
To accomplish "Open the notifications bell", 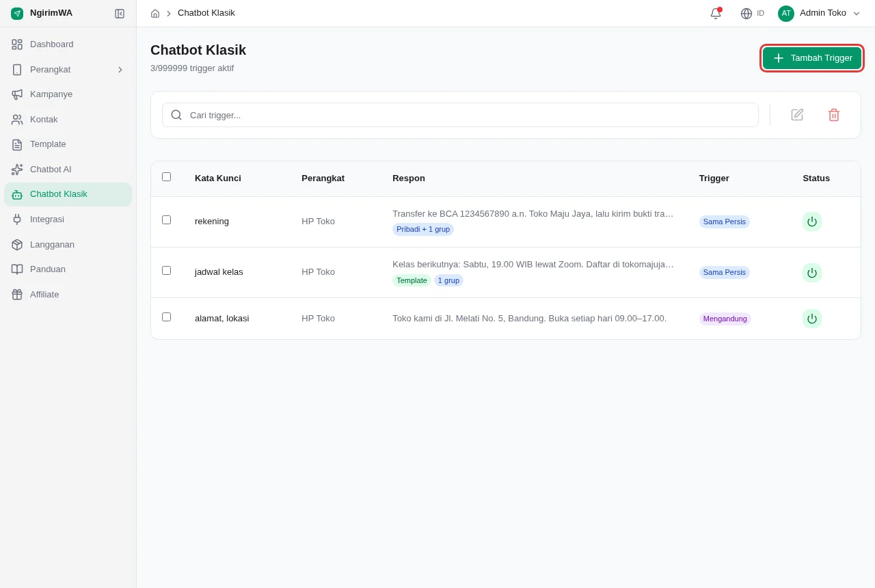I will point(716,13).
